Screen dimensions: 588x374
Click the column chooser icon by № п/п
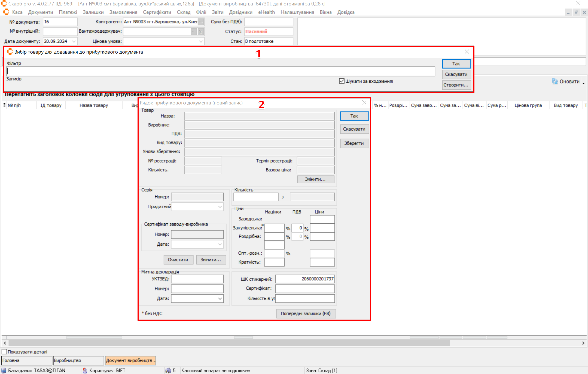4,105
